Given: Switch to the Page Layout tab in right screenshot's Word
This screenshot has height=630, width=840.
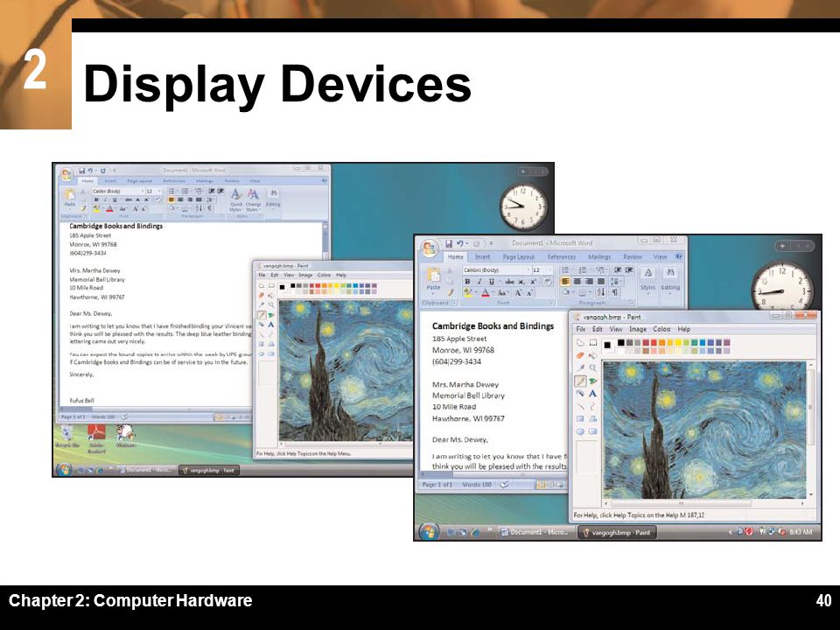Looking at the screenshot, I should (519, 257).
